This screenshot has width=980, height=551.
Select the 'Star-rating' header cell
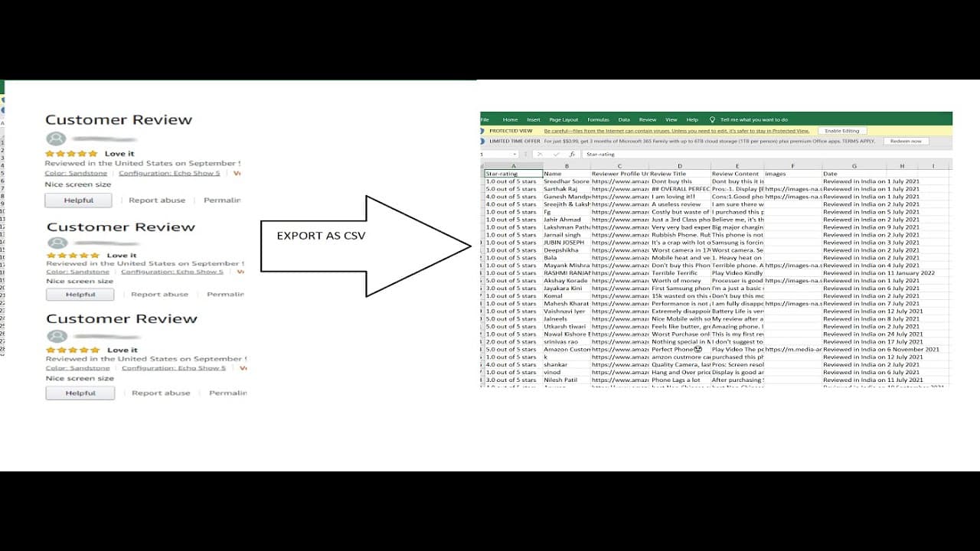point(513,174)
